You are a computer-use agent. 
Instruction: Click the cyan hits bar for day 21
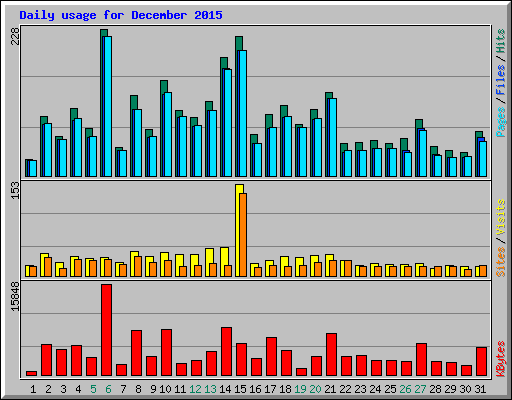333,138
